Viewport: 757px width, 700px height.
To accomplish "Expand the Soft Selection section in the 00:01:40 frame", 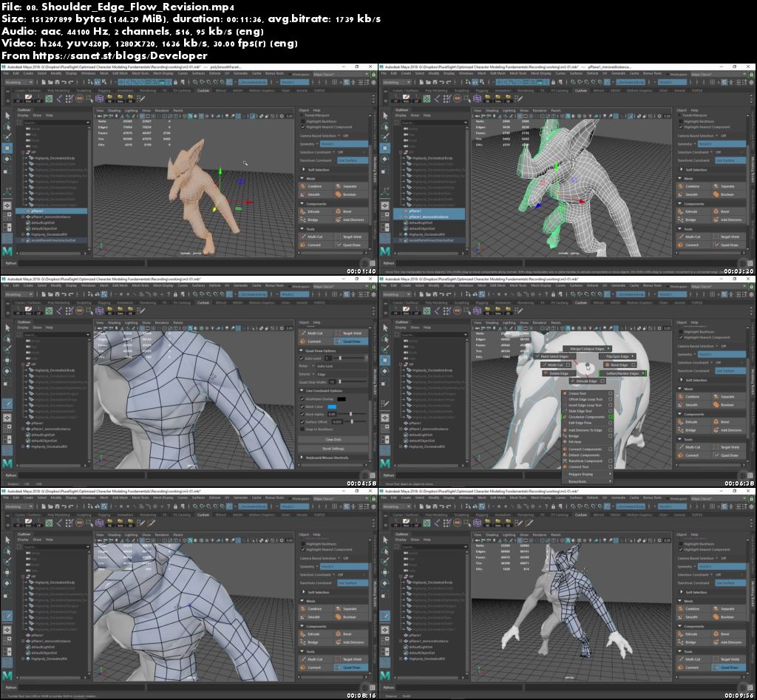I will click(x=304, y=170).
